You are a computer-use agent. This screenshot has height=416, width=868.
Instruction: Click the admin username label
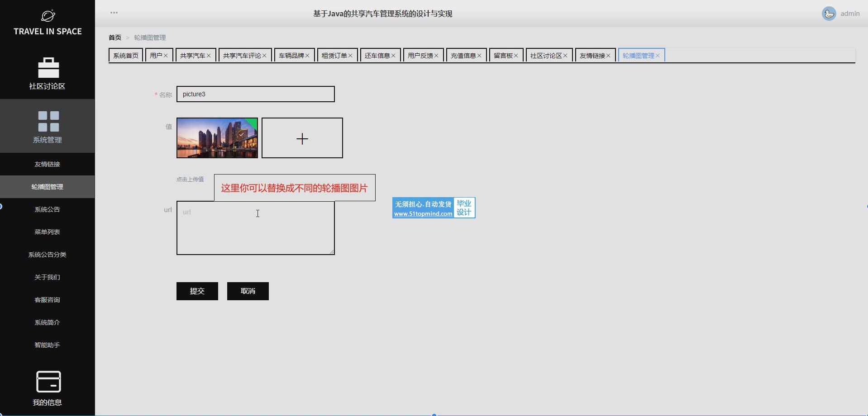click(850, 14)
